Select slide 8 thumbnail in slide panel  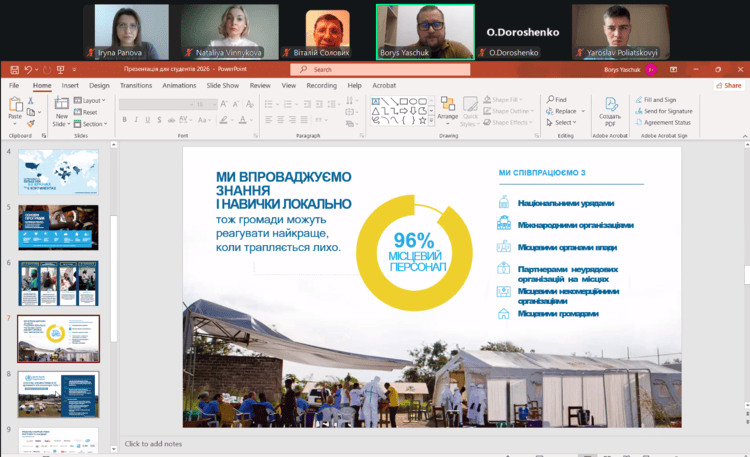58,394
